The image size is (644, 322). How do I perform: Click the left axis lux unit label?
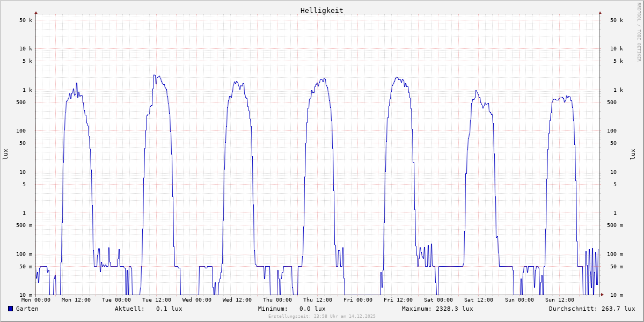(5, 155)
